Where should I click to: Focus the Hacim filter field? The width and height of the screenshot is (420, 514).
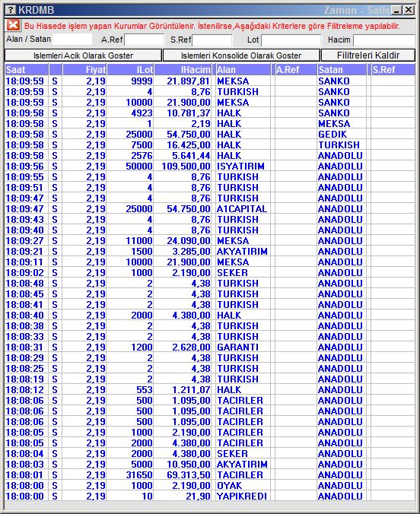(384, 40)
